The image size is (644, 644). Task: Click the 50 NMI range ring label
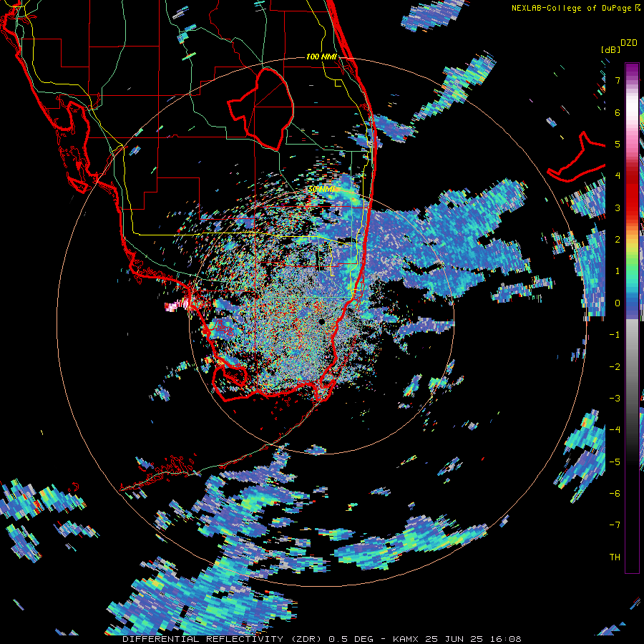pyautogui.click(x=321, y=189)
